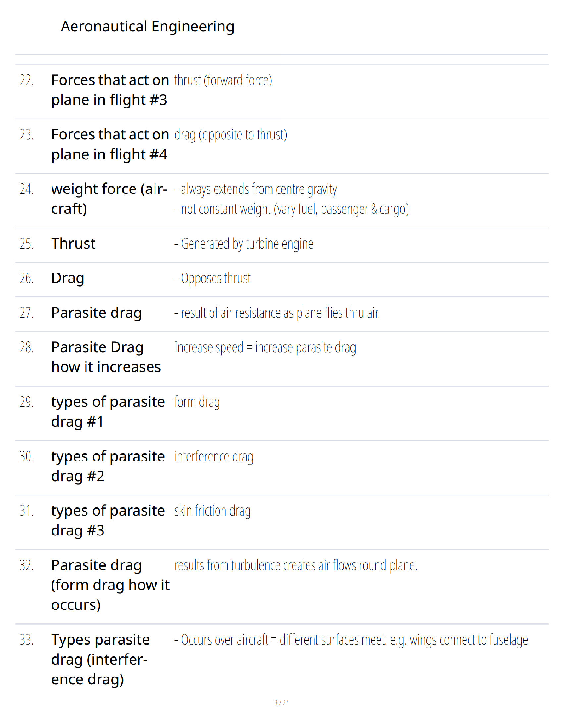
Task: Click the 'skin friction drag' definition
Action: point(212,511)
